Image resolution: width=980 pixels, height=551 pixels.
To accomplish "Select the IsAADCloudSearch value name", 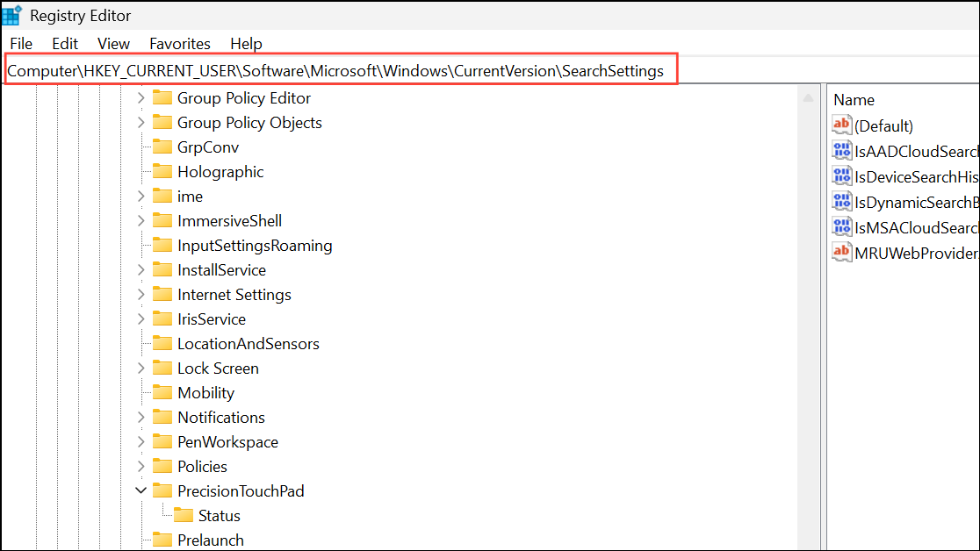I will point(917,152).
